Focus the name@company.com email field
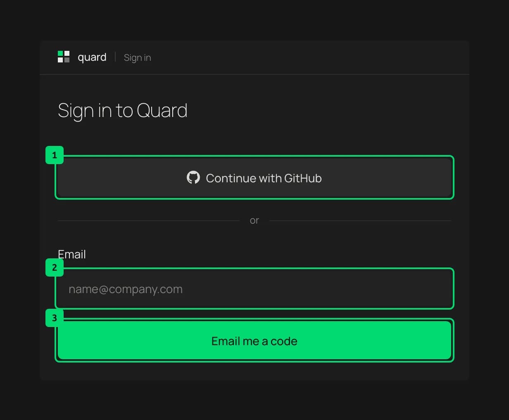Image resolution: width=509 pixels, height=420 pixels. (254, 289)
